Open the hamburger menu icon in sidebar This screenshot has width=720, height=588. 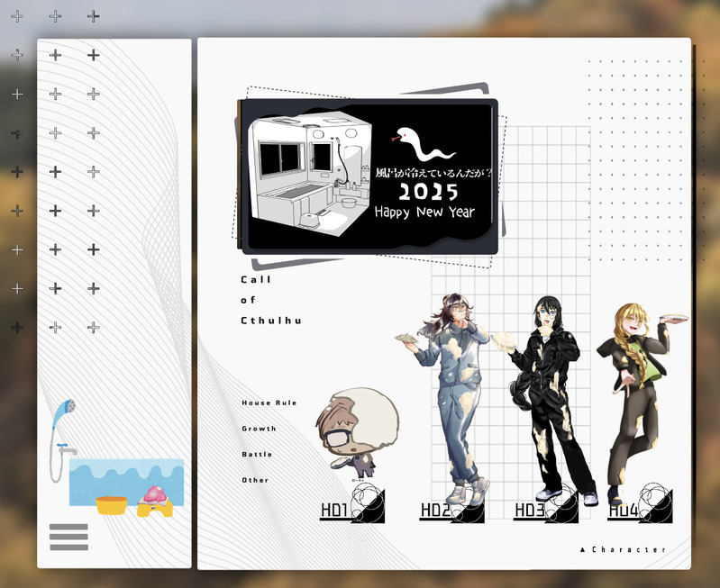coord(68,537)
